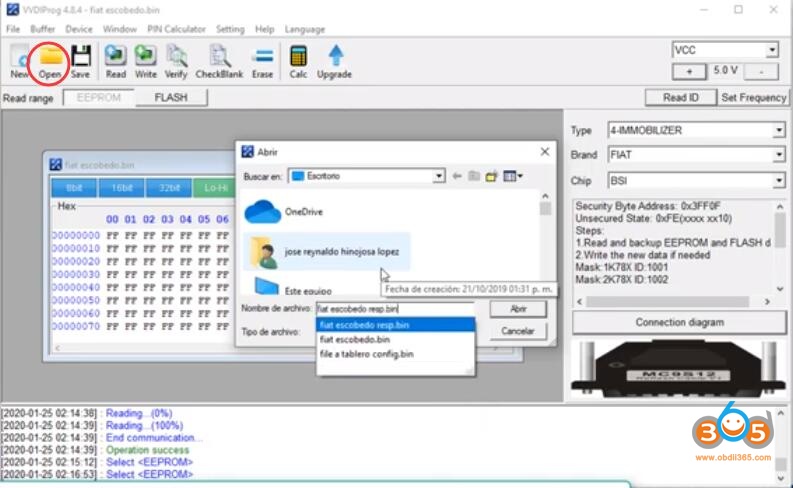Image resolution: width=793 pixels, height=488 pixels.
Task: Open the Buffer menu
Action: (x=42, y=29)
